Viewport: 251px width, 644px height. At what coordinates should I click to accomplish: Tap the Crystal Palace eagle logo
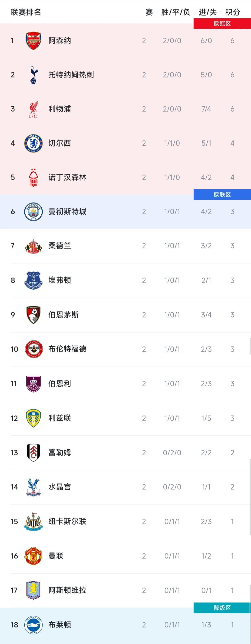click(33, 487)
